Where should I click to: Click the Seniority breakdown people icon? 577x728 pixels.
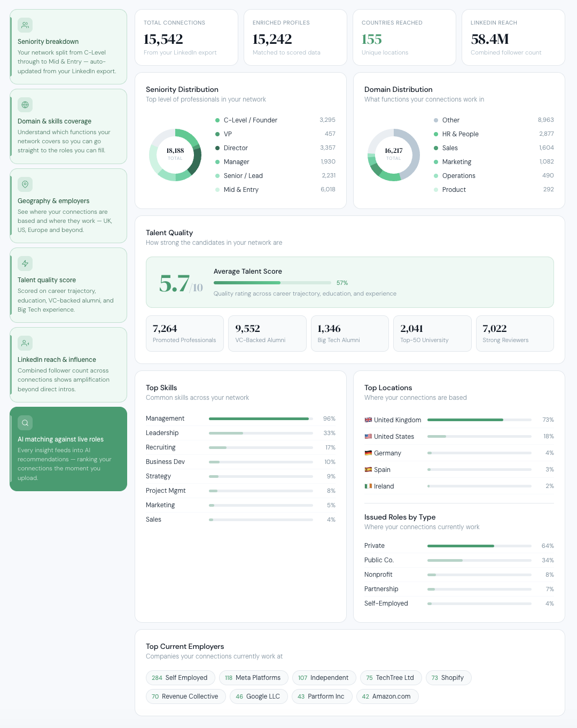[25, 25]
